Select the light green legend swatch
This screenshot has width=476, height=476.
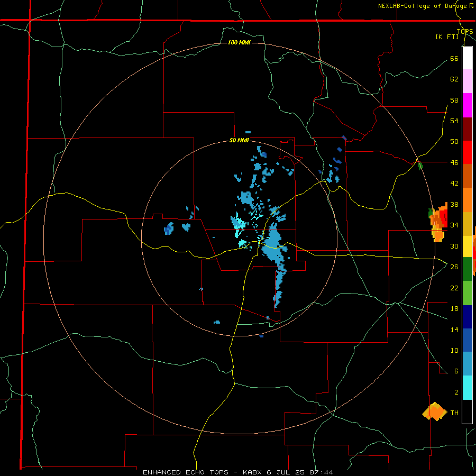pos(467,293)
